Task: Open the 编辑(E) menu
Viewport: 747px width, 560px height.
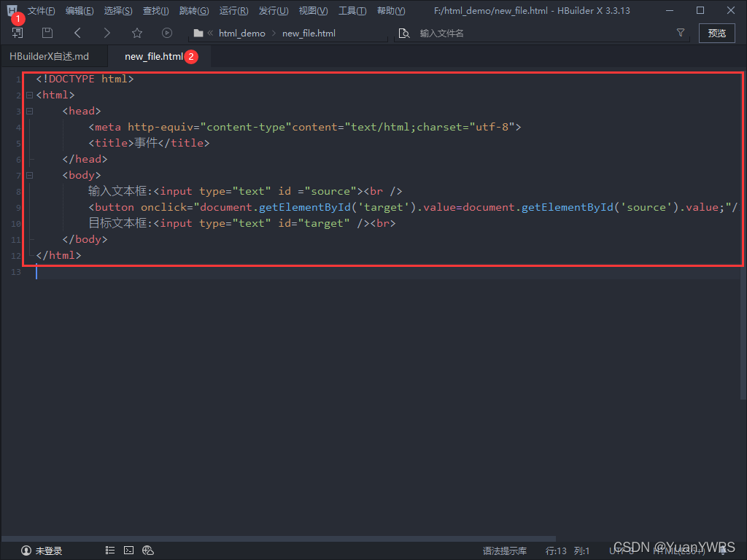Action: (x=80, y=10)
